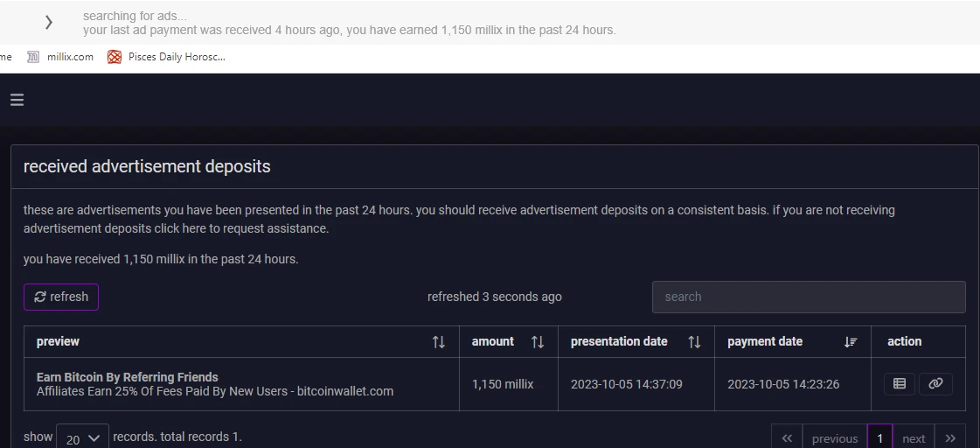Click the Pisces horoscope bookmark favicon
980x448 pixels.
[x=114, y=57]
